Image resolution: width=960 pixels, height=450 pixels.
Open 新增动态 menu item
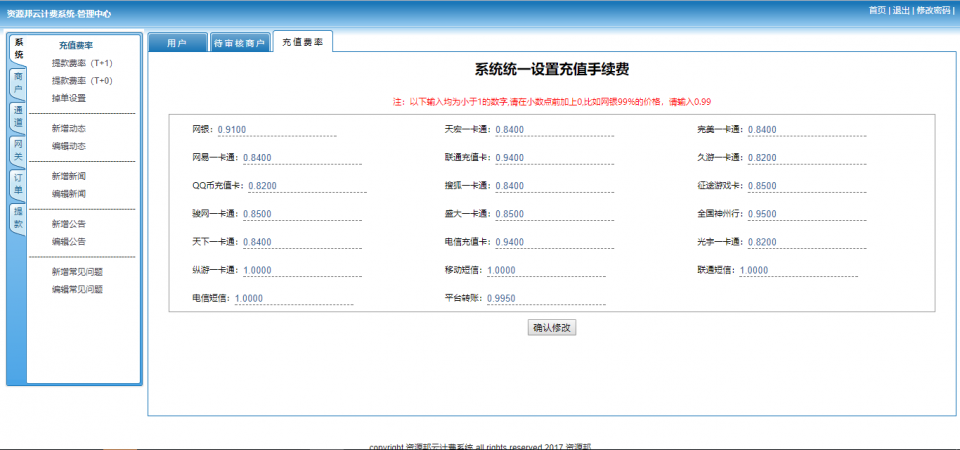tap(69, 129)
